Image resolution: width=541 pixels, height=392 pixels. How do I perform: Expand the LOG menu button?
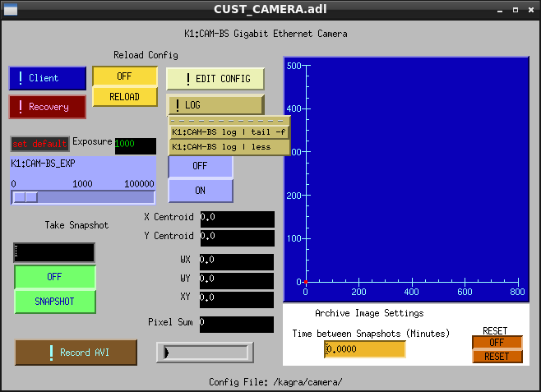[x=215, y=105]
